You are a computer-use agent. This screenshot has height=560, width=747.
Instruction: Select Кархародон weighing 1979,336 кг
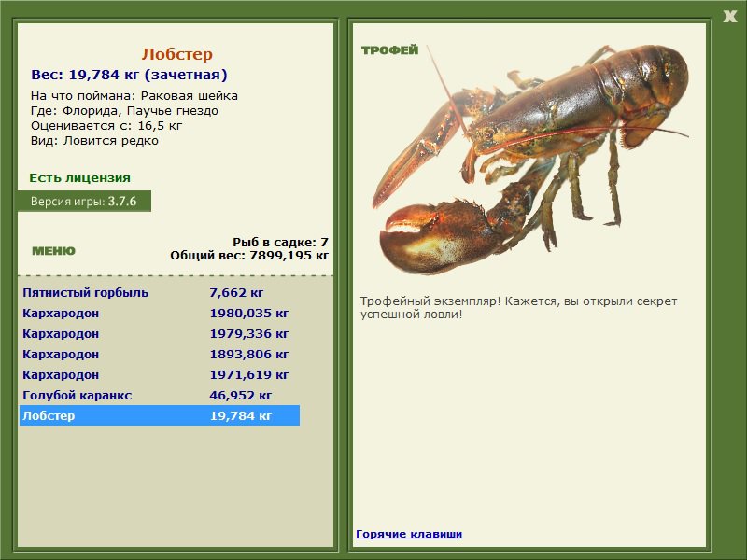(x=160, y=333)
